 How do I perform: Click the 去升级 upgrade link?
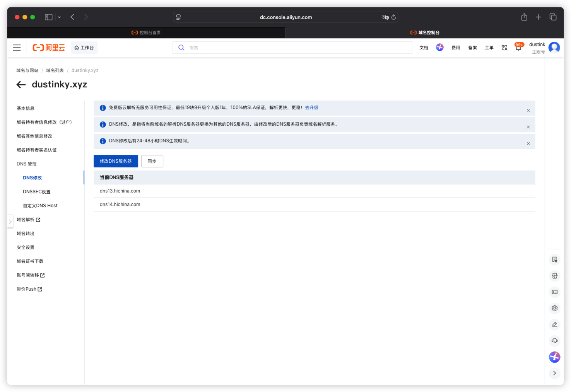tap(311, 107)
